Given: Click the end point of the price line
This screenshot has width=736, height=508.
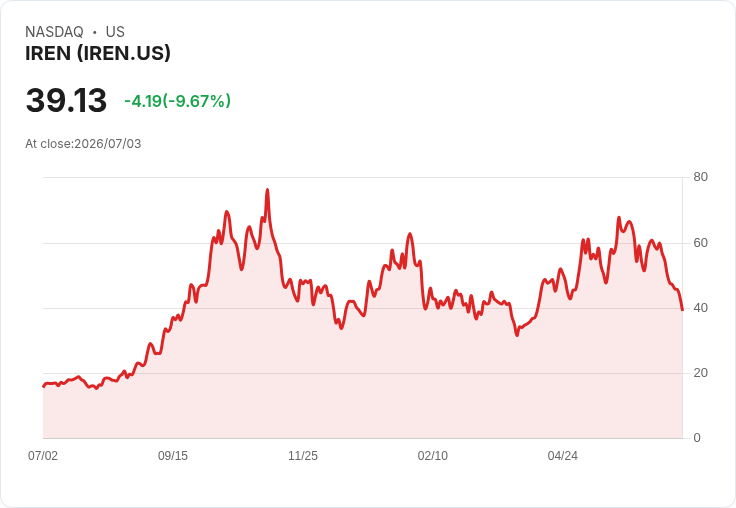Looking at the screenshot, I should [x=682, y=309].
